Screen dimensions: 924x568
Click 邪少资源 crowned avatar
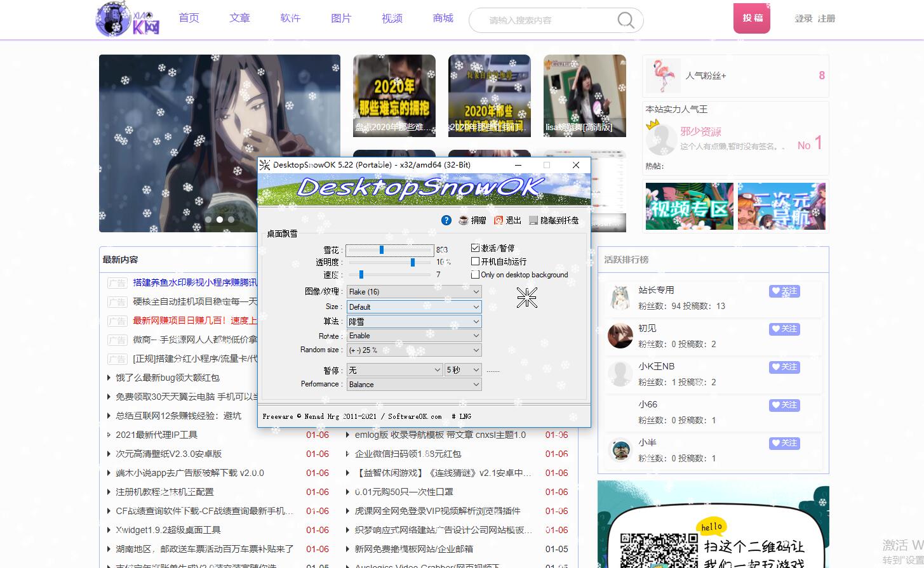[x=660, y=138]
